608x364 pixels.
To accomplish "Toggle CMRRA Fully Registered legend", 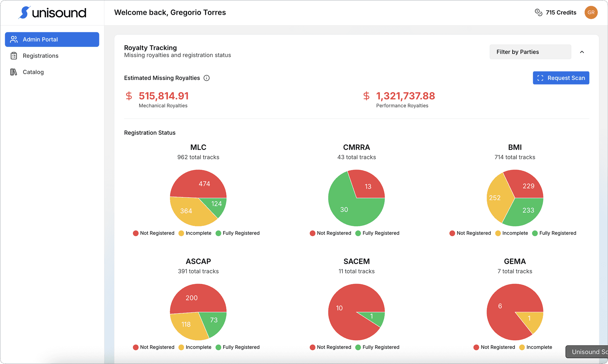I will [x=377, y=233].
